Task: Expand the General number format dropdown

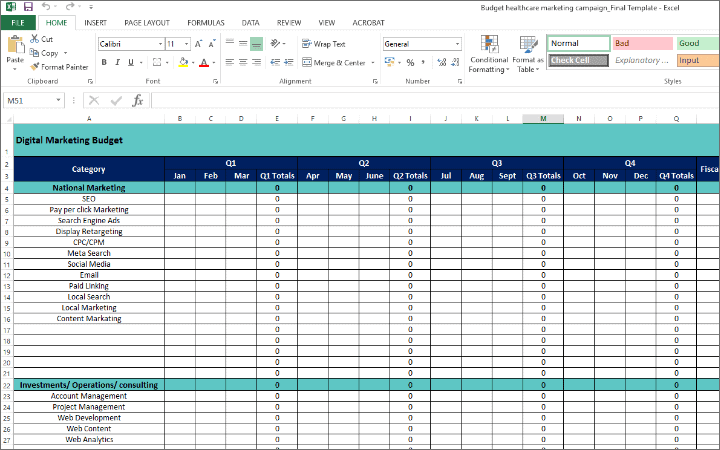Action: pyautogui.click(x=457, y=44)
